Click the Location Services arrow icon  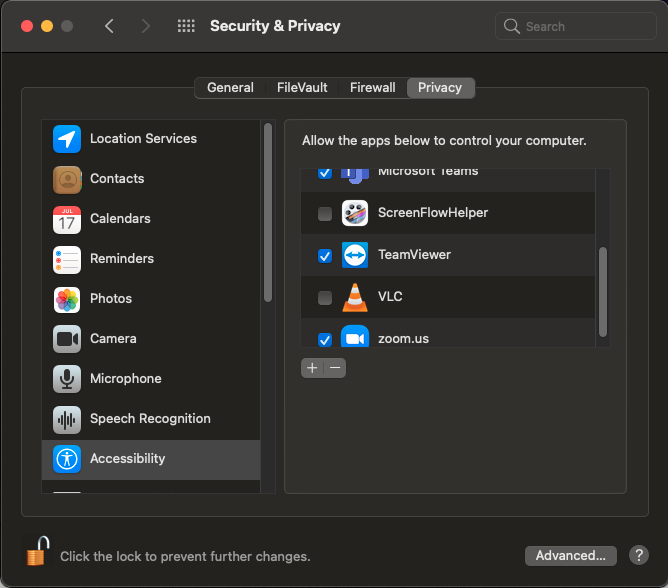click(67, 139)
